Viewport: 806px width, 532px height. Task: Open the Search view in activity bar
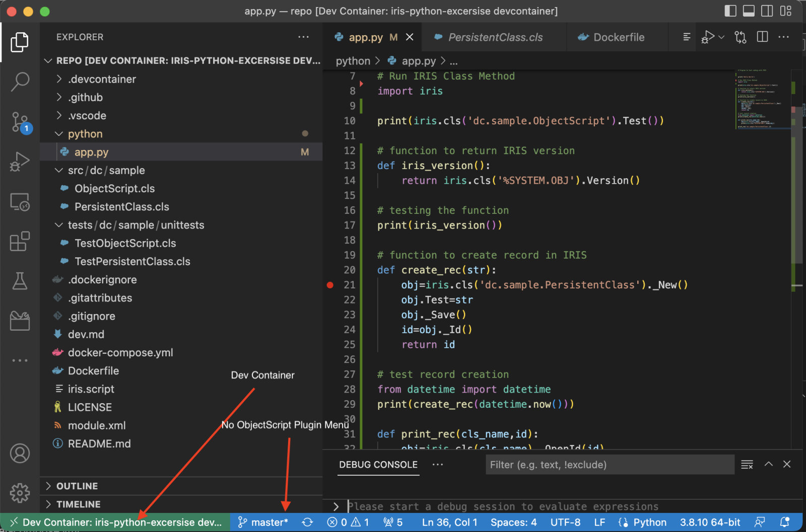(20, 82)
